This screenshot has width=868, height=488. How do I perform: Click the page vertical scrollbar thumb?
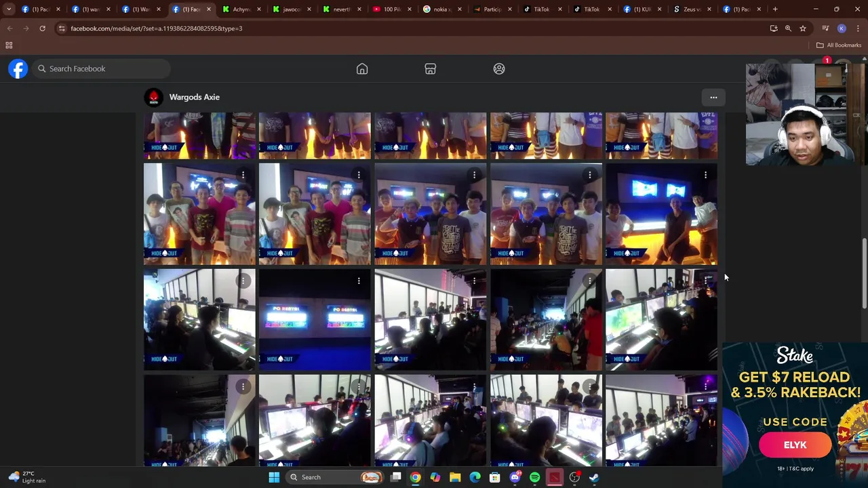pyautogui.click(x=864, y=273)
